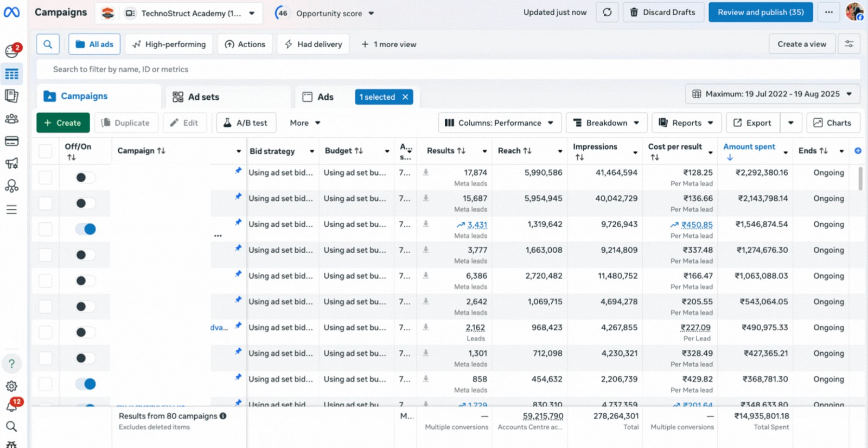Turn off campaign with 858 results
The height and width of the screenshot is (448, 868).
pos(86,384)
